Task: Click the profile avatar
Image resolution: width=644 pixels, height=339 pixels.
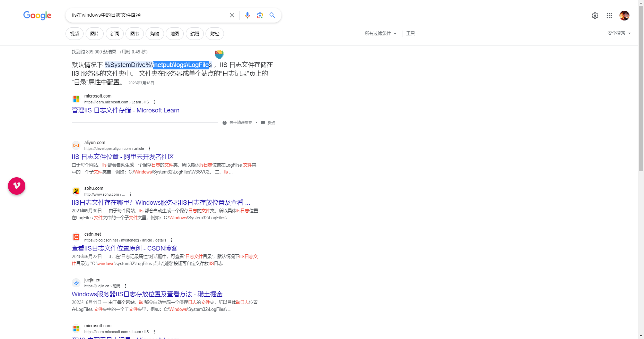Action: click(x=624, y=15)
